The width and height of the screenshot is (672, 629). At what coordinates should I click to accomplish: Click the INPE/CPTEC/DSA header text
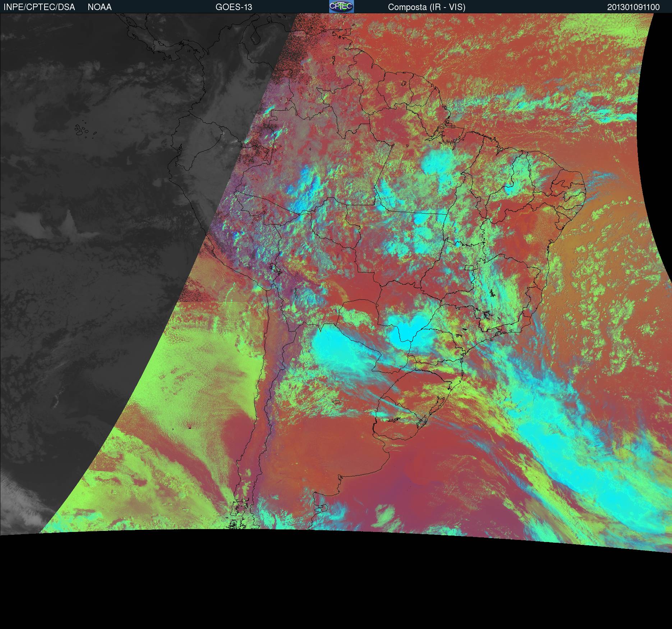[39, 7]
